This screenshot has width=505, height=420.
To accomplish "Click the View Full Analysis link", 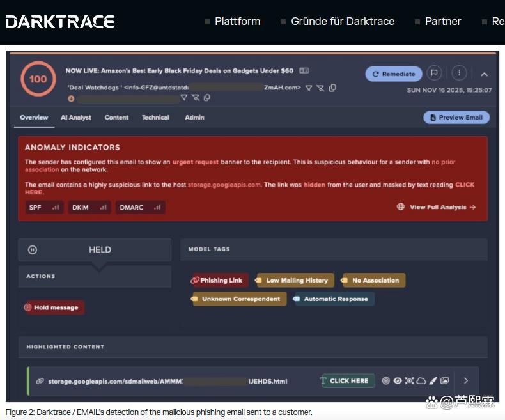I will click(442, 207).
